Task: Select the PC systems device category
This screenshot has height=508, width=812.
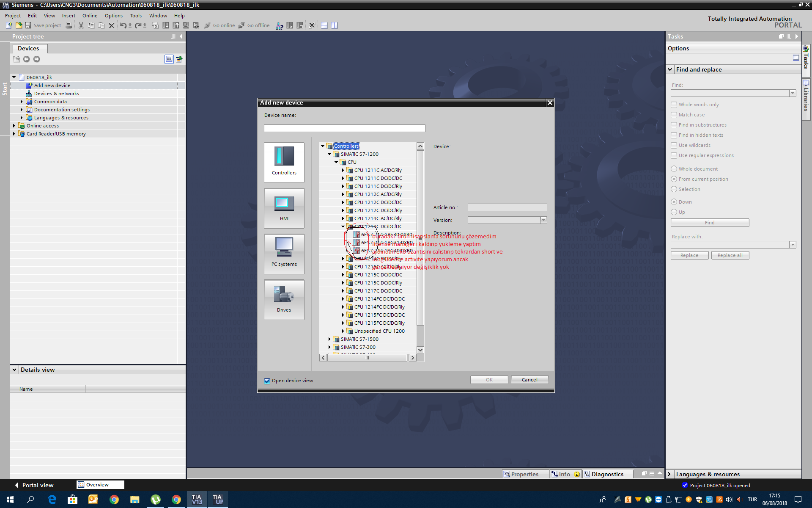Action: tap(284, 254)
